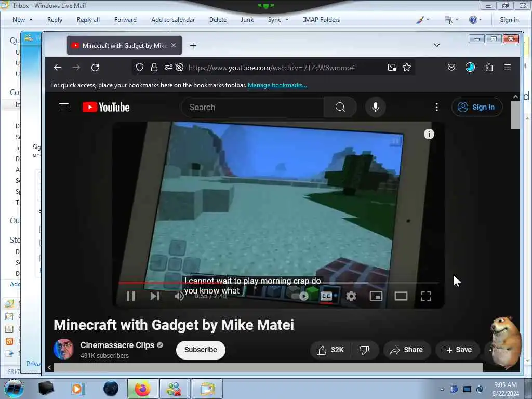532x399 pixels.
Task: Open the Cinemassacre Clips channel name link
Action: (x=117, y=345)
